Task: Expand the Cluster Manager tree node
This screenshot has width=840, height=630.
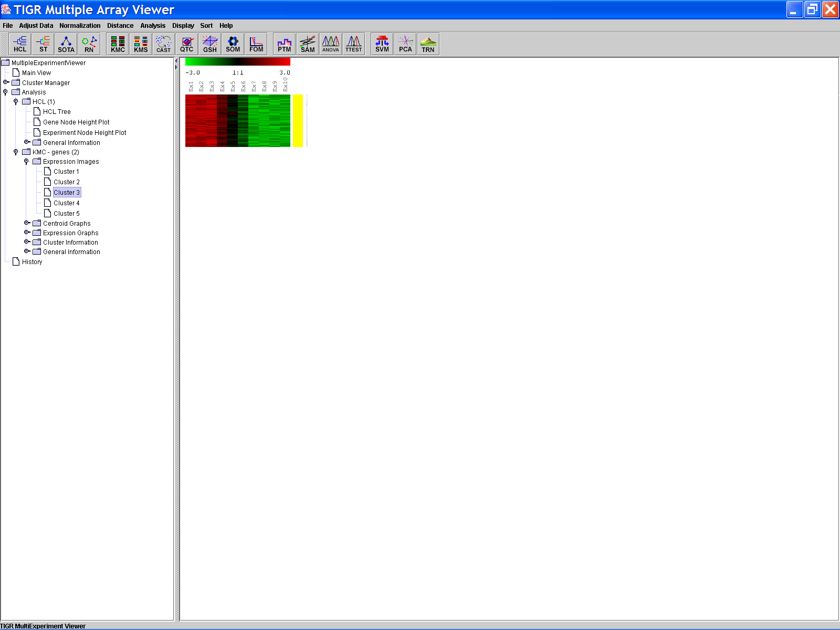Action: (6, 82)
